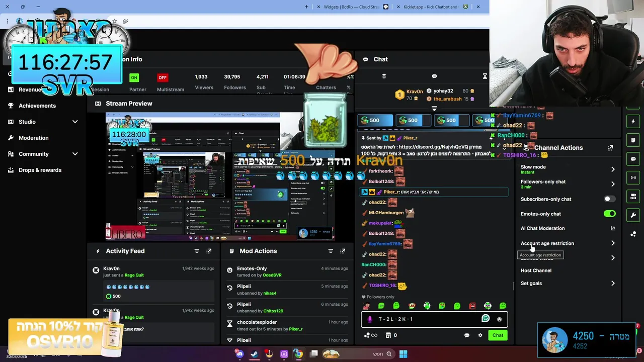
Task: Open the Windows Start menu
Action: pyautogui.click(x=403, y=354)
